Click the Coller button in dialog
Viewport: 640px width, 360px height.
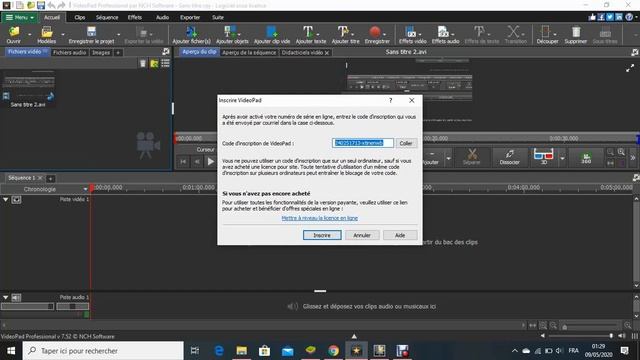pos(406,143)
